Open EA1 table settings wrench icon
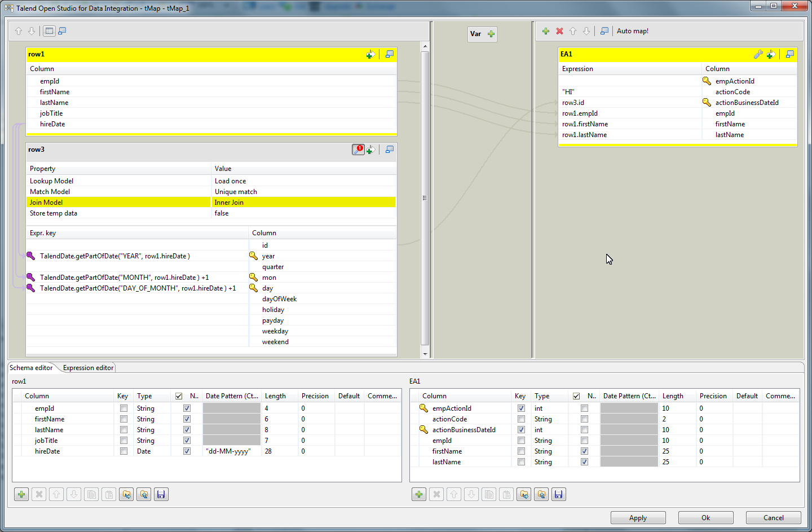Image resolution: width=812 pixels, height=532 pixels. click(758, 54)
